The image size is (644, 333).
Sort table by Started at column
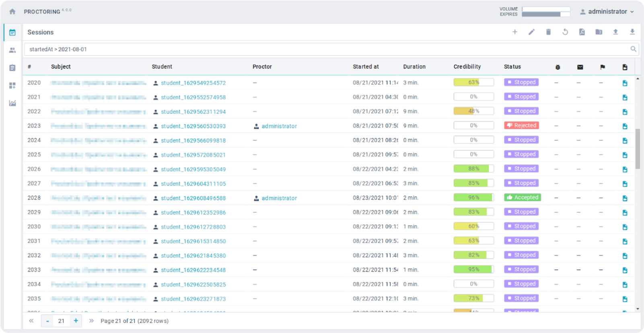366,67
